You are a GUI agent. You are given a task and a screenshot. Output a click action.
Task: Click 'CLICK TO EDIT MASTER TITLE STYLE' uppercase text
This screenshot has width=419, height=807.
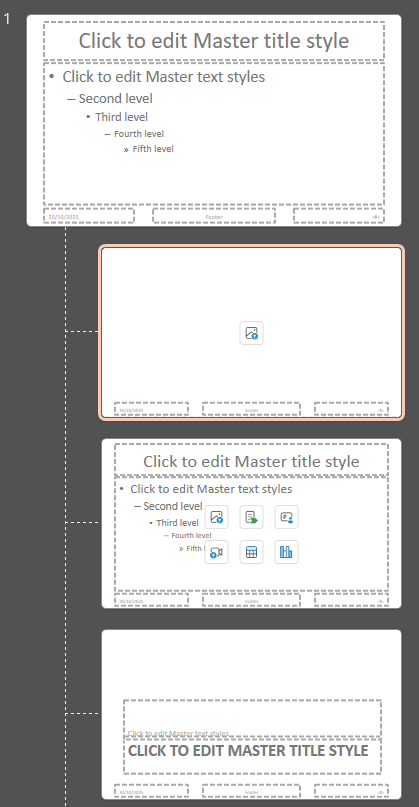tap(248, 750)
